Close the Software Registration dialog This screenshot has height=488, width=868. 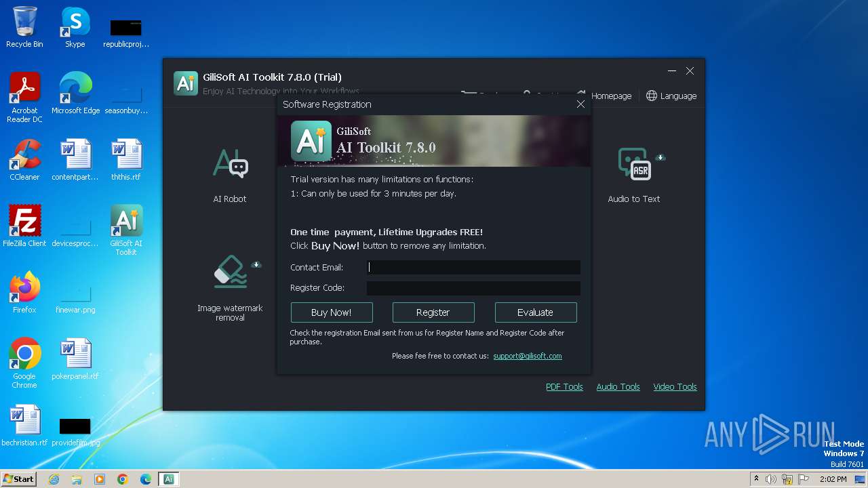click(580, 104)
